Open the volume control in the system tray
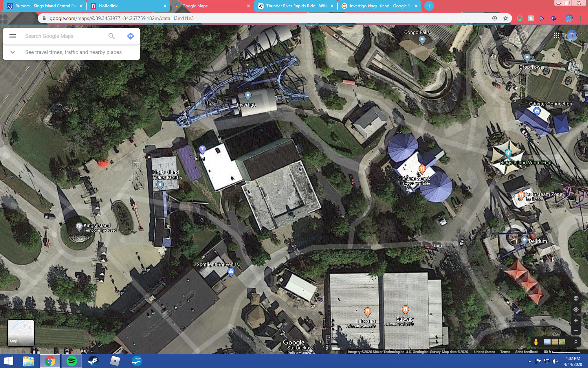This screenshot has width=588, height=368. [555, 361]
